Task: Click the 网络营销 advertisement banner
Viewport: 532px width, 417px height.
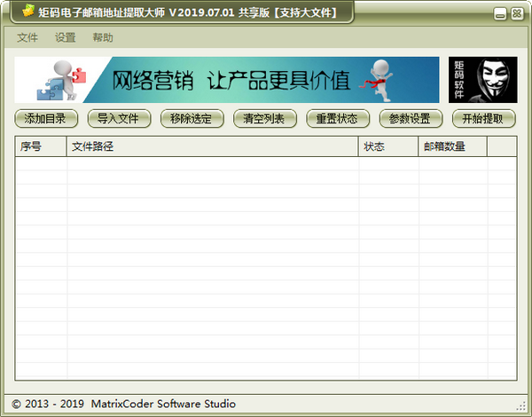Action: pyautogui.click(x=226, y=80)
